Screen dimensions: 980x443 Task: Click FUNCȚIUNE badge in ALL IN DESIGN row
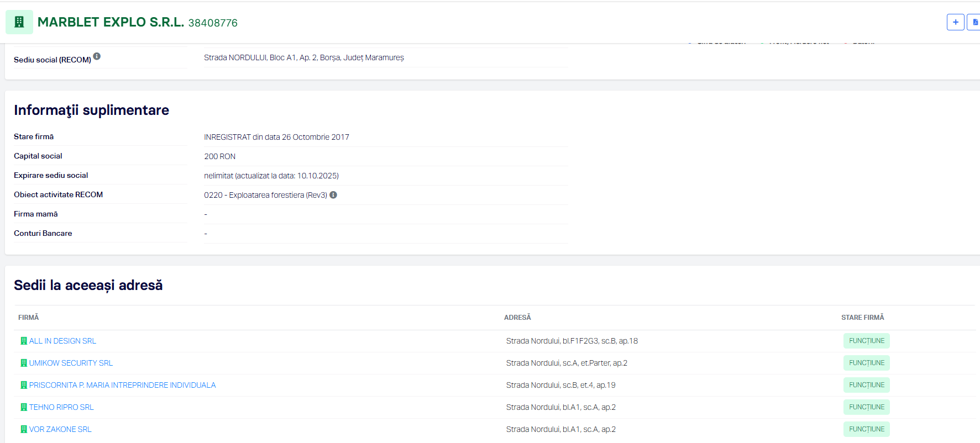click(866, 341)
